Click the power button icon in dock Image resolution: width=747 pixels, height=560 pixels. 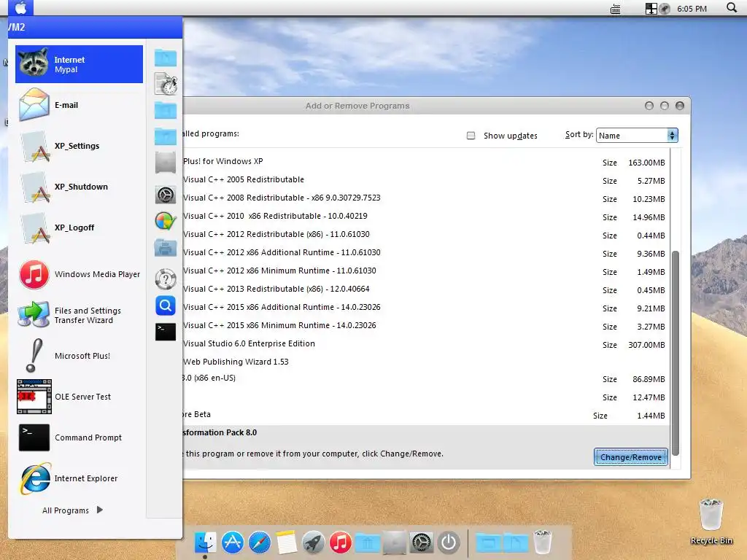(x=449, y=542)
